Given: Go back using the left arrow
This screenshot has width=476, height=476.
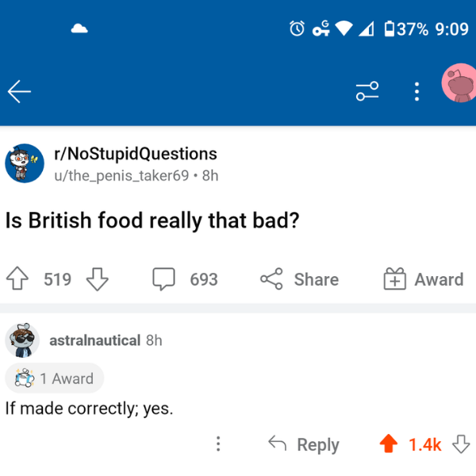Looking at the screenshot, I should [x=19, y=91].
